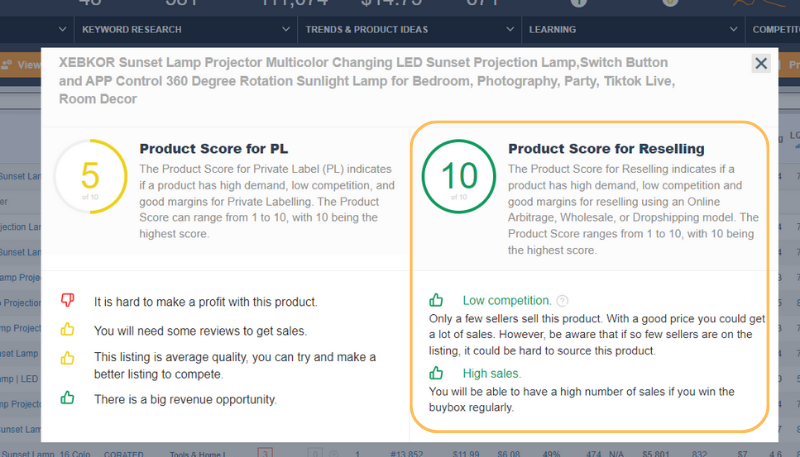800x457 pixels.
Task: Click the red boxed 3 in bottom row
Action: click(265, 453)
